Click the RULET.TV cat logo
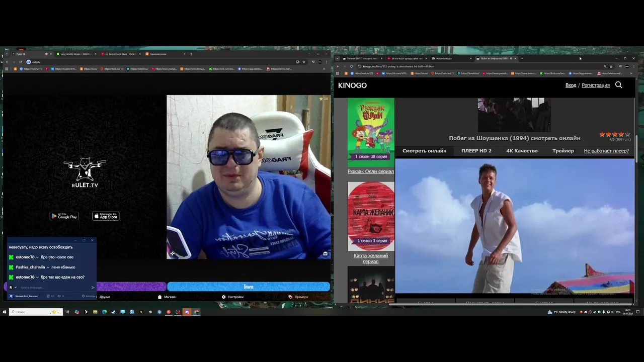The width and height of the screenshot is (644, 362). pyautogui.click(x=85, y=173)
